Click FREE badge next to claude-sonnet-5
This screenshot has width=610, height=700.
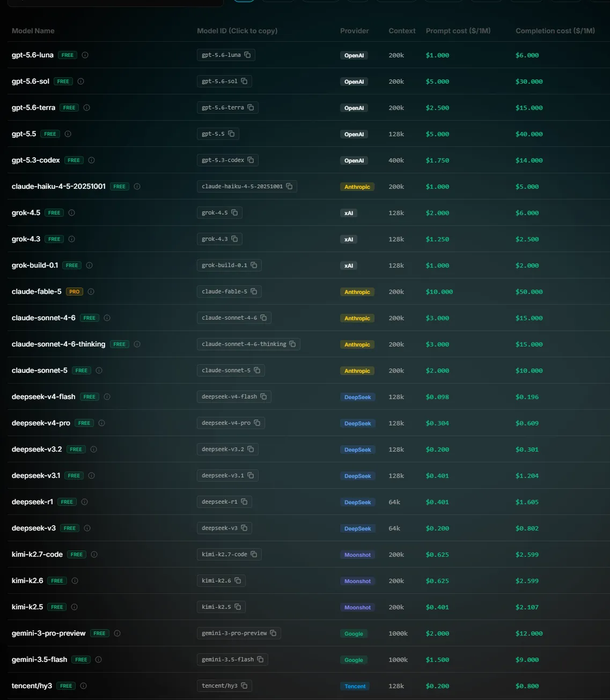tap(82, 371)
